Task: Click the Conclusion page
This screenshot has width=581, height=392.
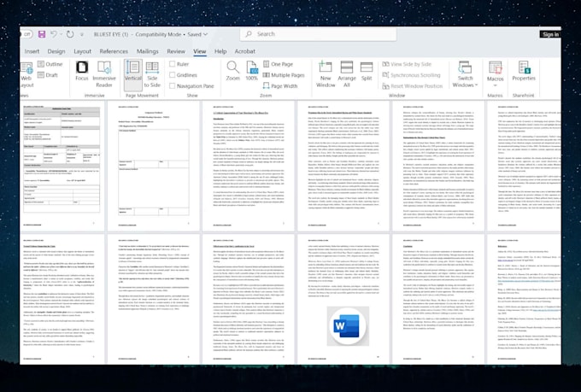Action: [x=438, y=299]
